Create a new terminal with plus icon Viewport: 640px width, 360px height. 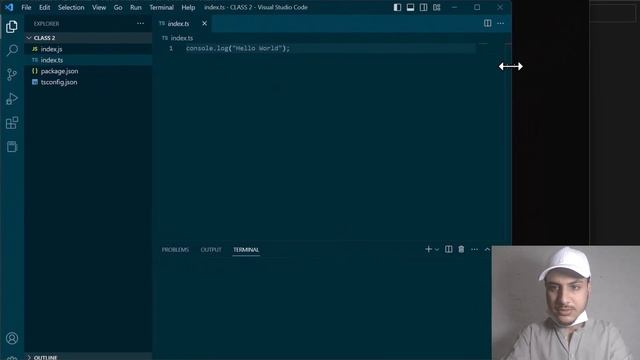(428, 249)
